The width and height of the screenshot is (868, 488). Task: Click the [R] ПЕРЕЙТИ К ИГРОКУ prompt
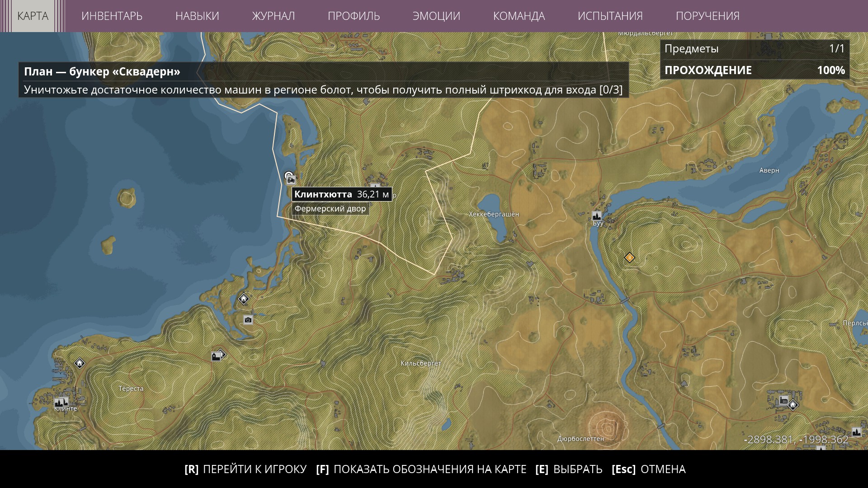(x=245, y=469)
